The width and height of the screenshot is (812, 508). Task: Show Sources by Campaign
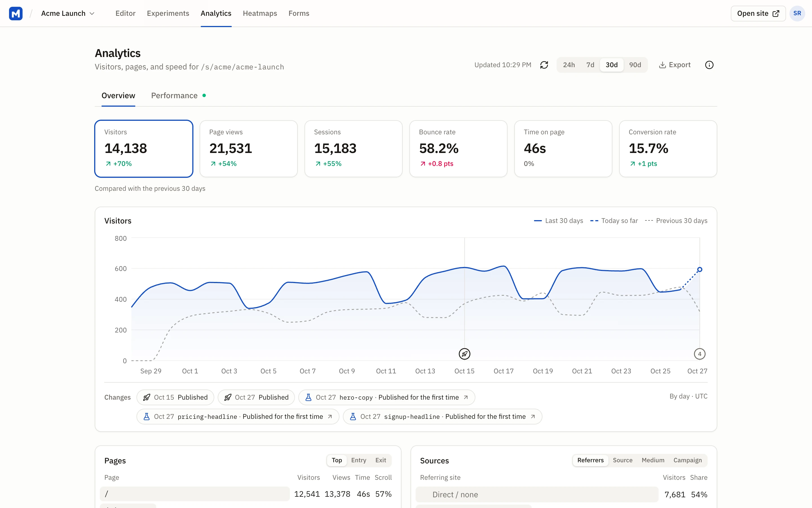point(687,460)
